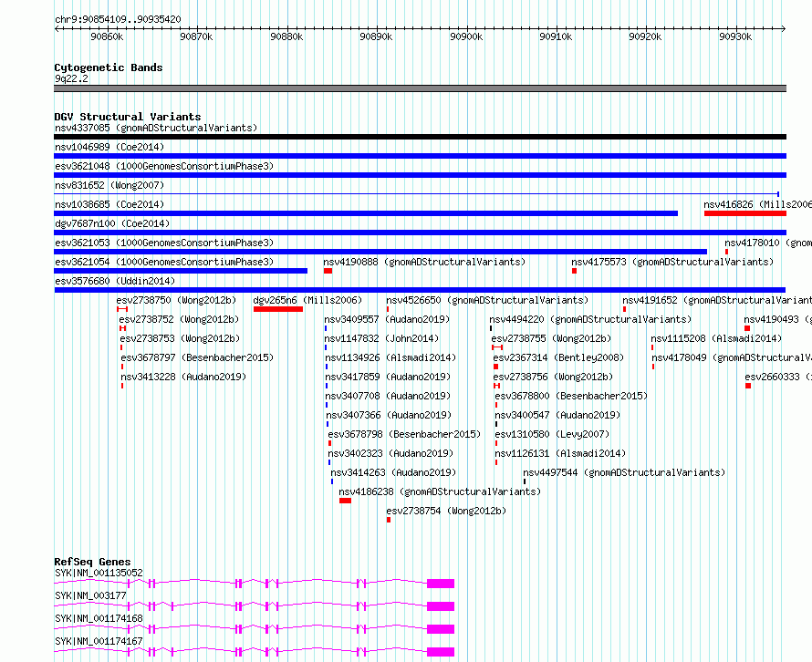The image size is (812, 662).
Task: Click the nsv4178010 variant label
Action: coord(768,243)
